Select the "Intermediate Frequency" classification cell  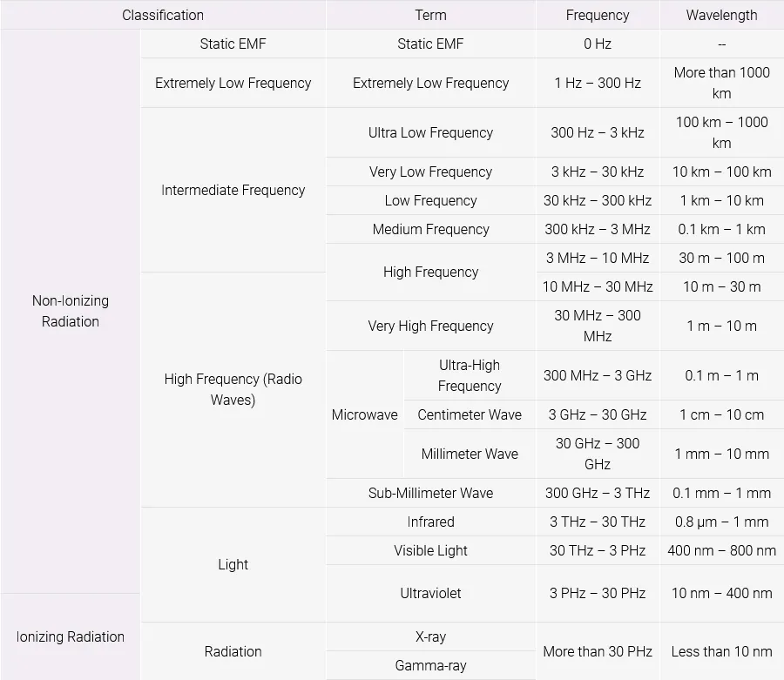(233, 191)
